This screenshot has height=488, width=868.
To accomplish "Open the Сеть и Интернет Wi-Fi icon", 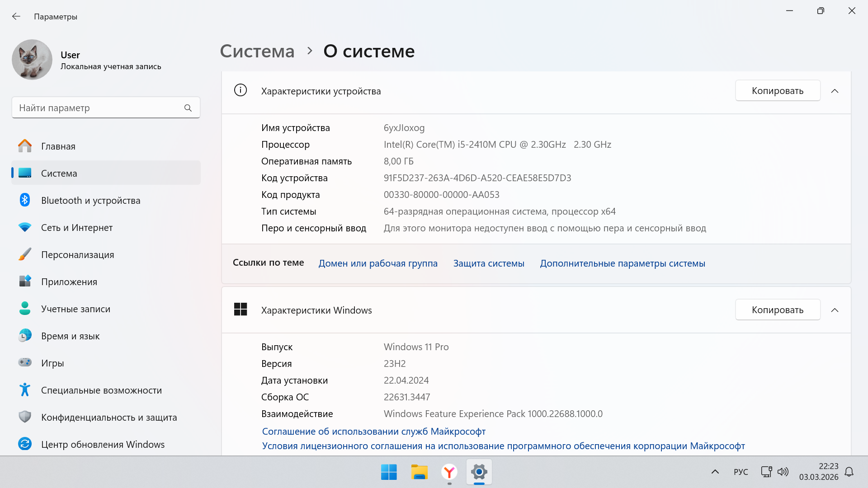I will click(x=25, y=227).
